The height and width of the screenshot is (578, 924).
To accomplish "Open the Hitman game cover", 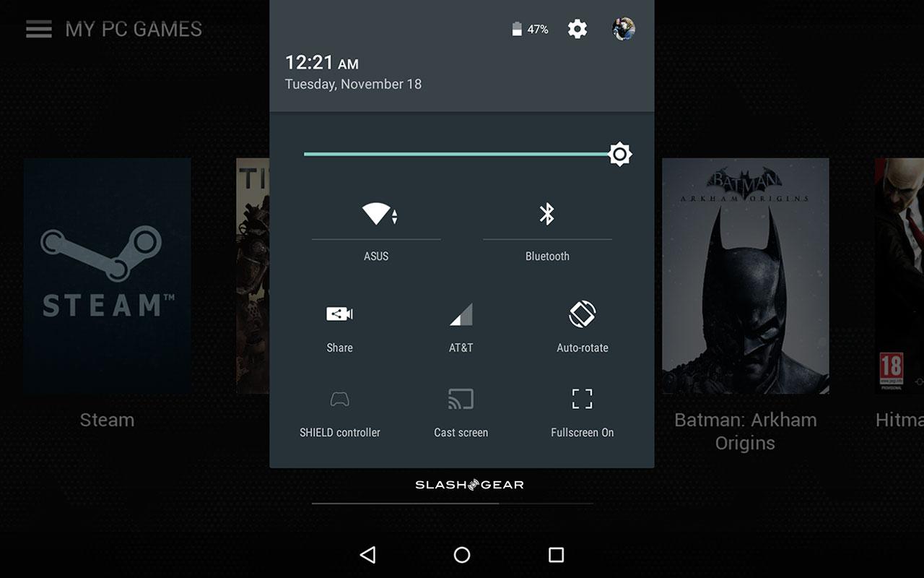I will 899,276.
